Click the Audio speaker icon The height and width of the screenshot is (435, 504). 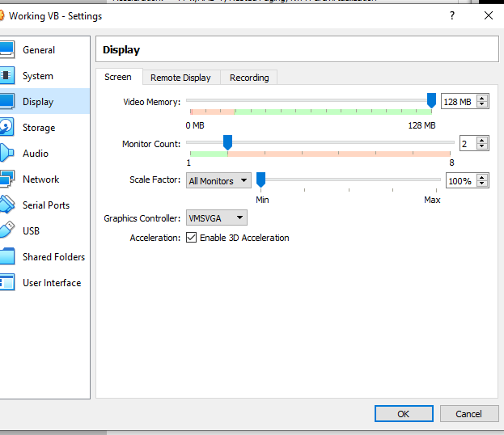[6, 154]
